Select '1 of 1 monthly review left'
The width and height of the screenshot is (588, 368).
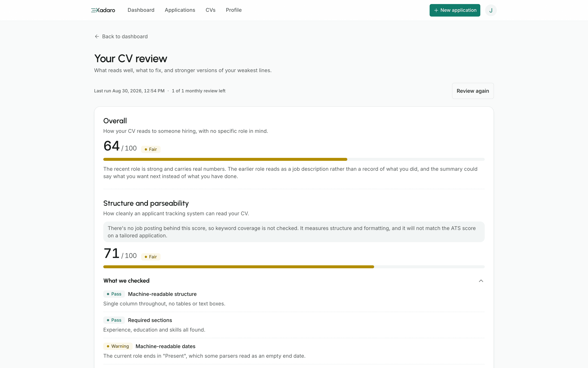[x=198, y=91]
